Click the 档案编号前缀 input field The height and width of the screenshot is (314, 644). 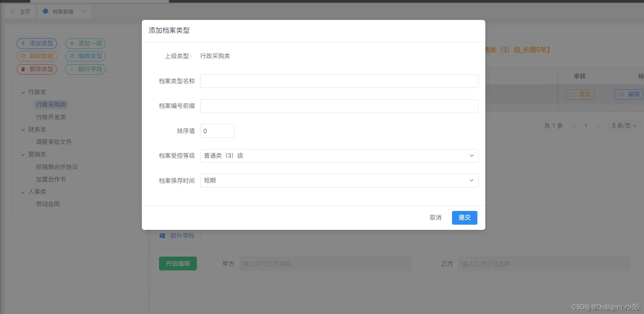pos(339,106)
